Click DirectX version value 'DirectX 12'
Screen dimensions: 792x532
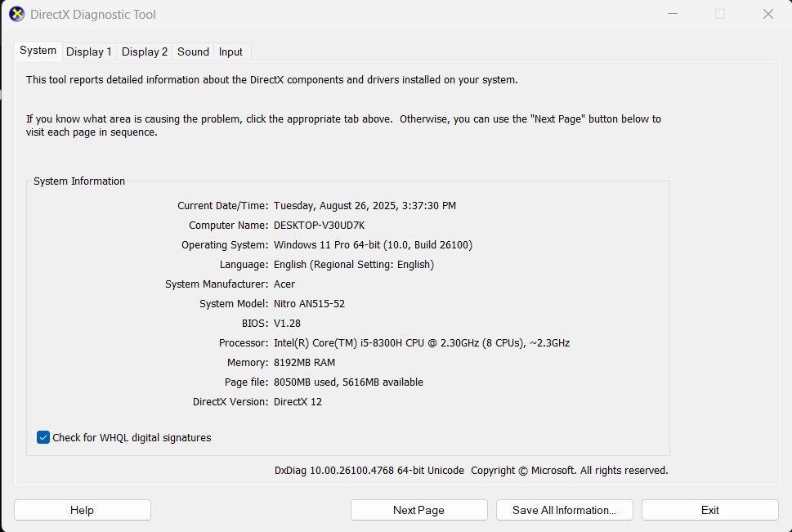coord(298,401)
